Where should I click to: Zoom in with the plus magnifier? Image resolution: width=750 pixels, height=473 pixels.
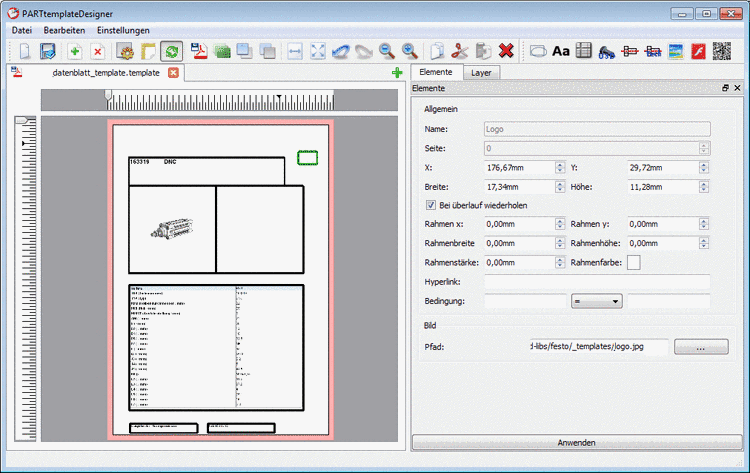coord(410,51)
